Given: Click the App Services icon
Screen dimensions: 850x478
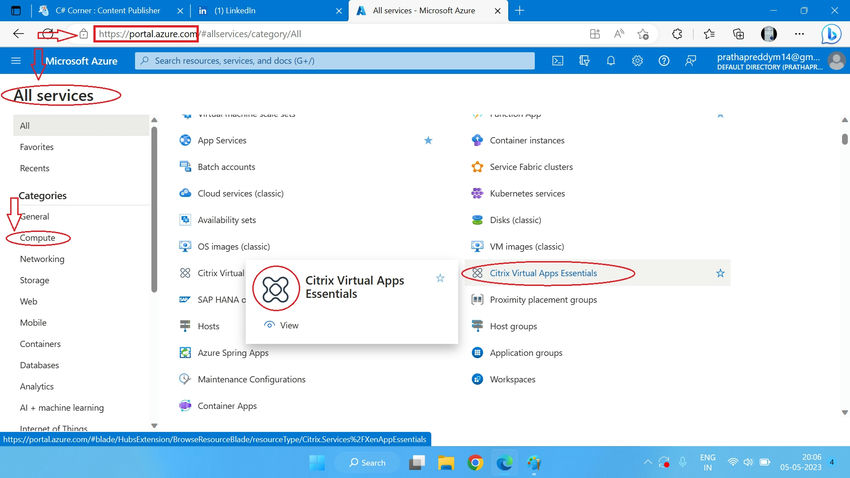Looking at the screenshot, I should point(185,140).
